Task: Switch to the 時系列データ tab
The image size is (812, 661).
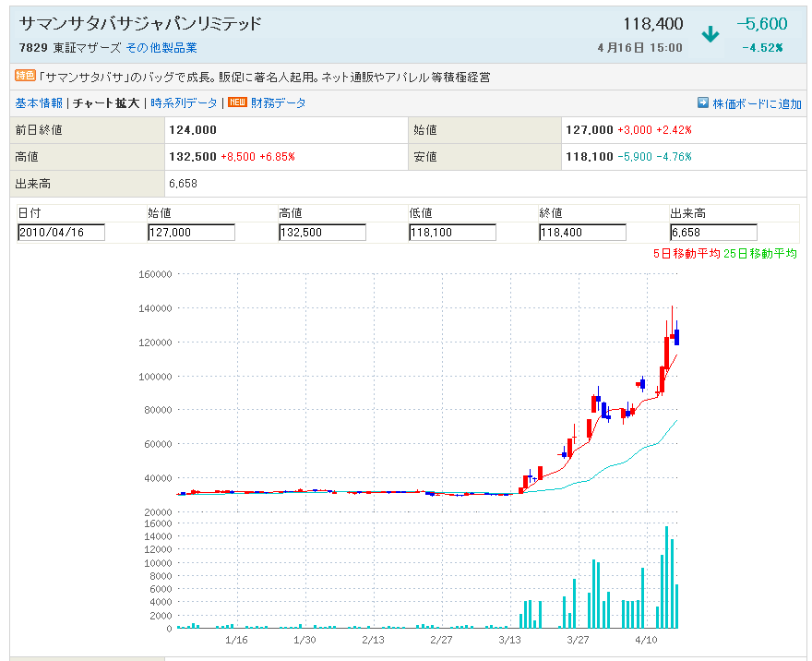Action: pyautogui.click(x=184, y=103)
